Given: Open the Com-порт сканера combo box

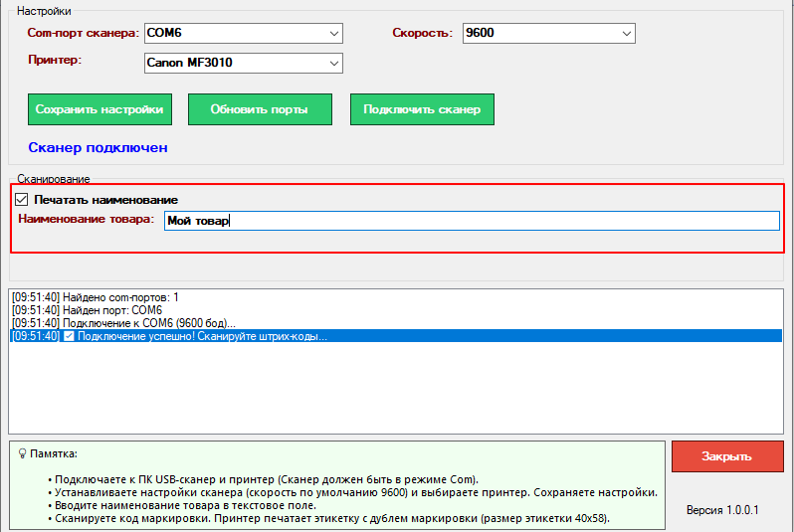Looking at the screenshot, I should coord(243,34).
